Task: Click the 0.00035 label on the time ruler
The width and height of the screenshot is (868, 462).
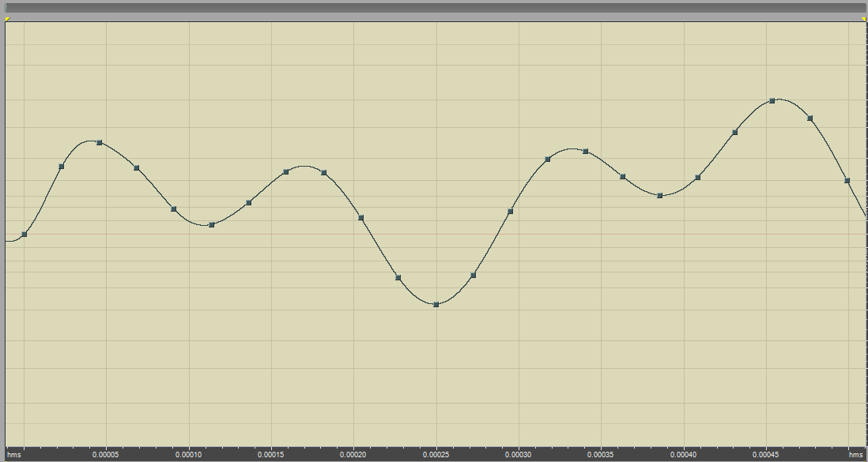Action: pyautogui.click(x=601, y=455)
